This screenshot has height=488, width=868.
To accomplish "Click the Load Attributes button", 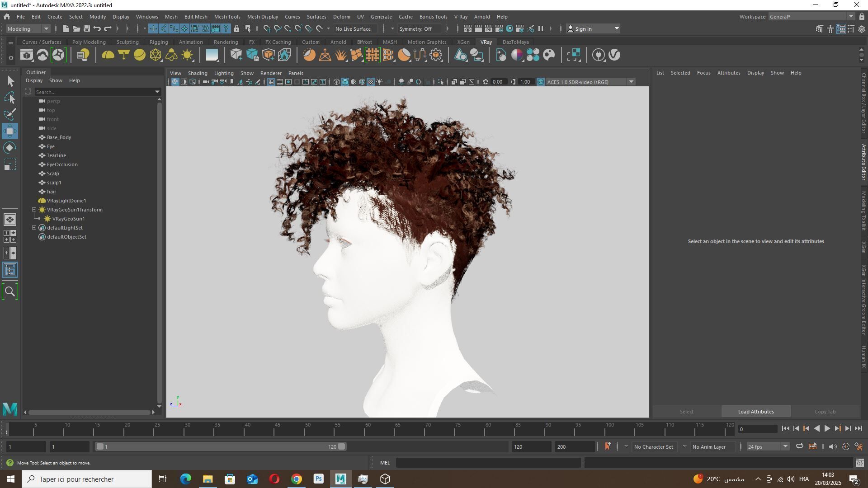I will click(x=756, y=412).
